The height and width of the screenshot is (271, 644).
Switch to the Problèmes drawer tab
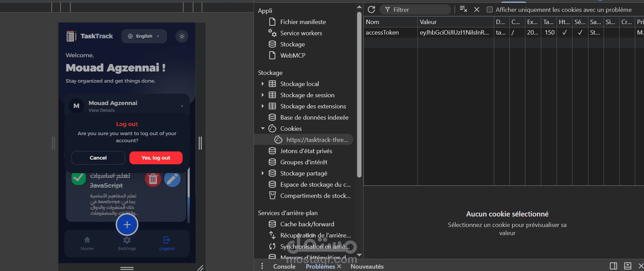click(320, 267)
